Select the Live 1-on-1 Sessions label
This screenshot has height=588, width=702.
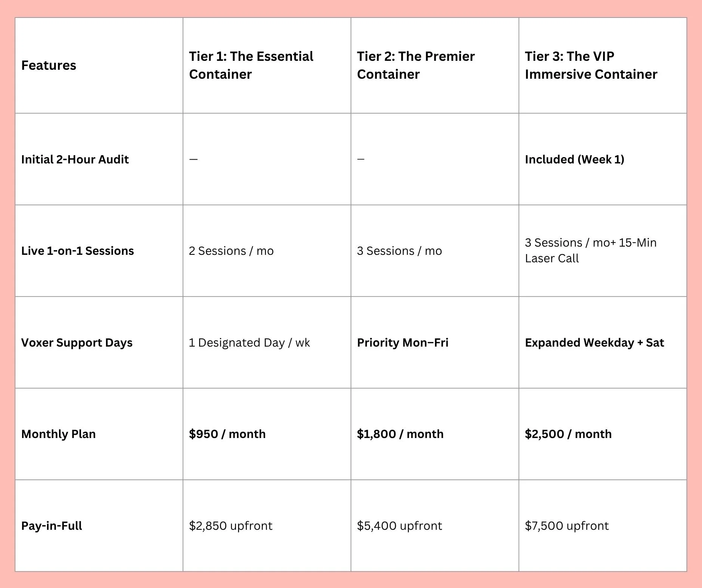point(77,251)
